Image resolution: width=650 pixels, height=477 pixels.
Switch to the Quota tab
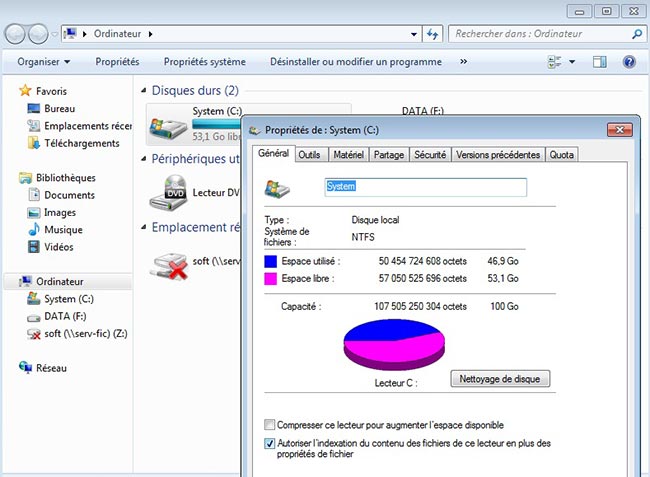tap(562, 155)
